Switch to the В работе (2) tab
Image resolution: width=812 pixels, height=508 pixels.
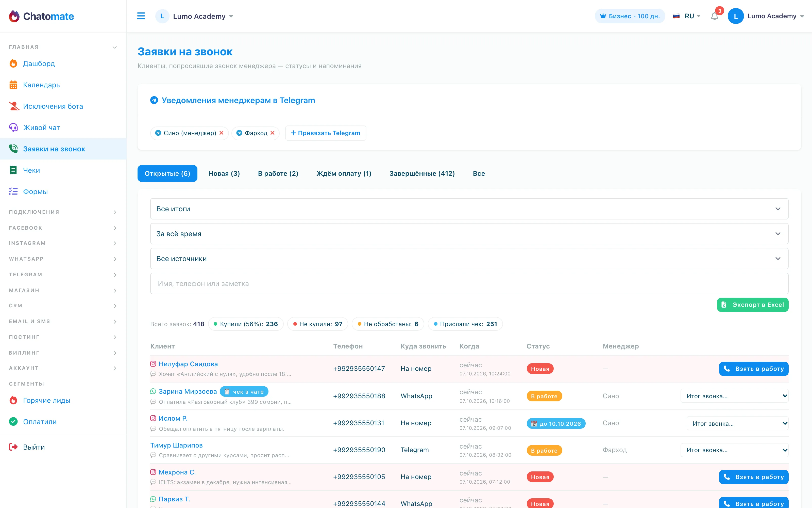tap(278, 174)
